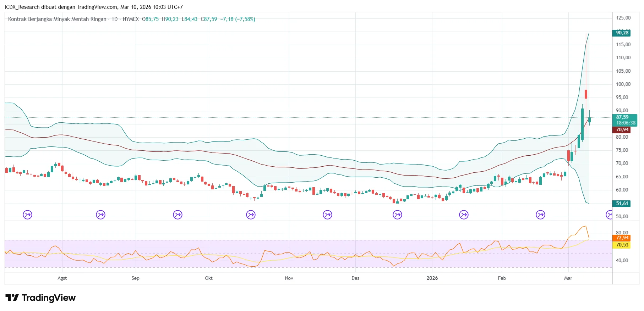The image size is (644, 311).
Task: Click the 70,94 red moving average label
Action: tap(621, 130)
